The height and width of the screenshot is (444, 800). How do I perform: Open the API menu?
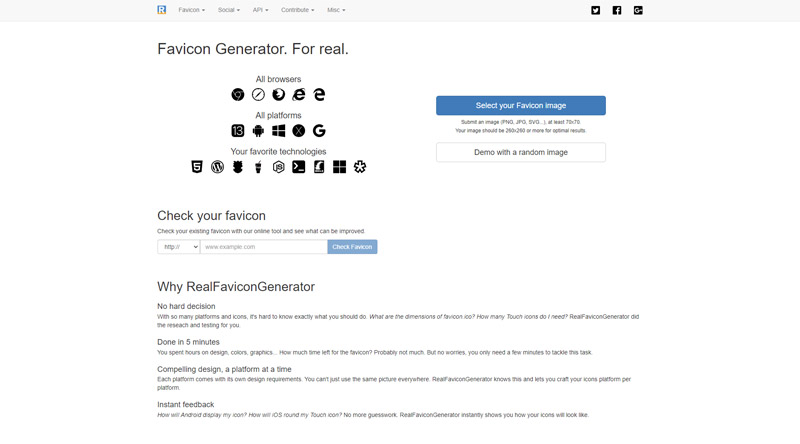[x=260, y=10]
